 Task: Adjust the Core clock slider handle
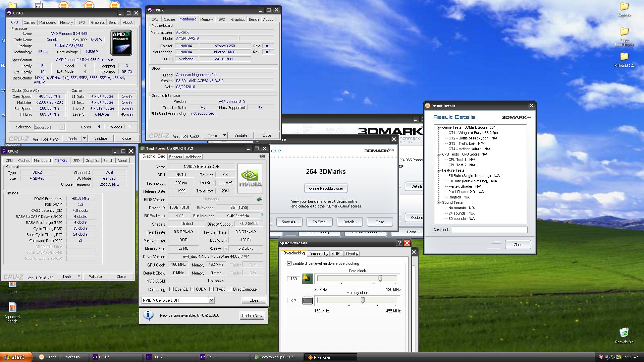point(380,279)
